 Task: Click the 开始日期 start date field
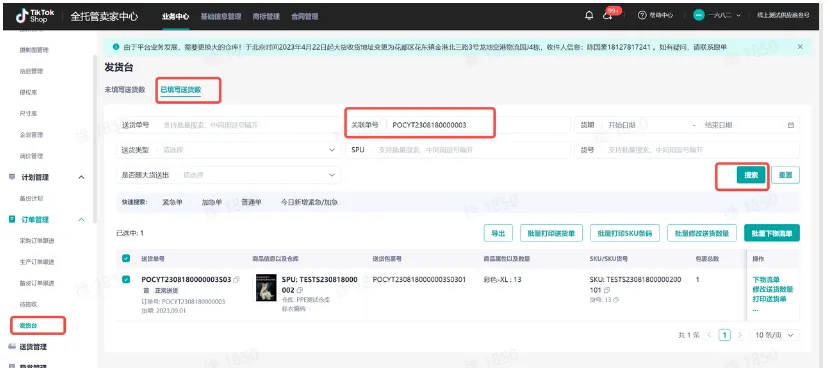click(x=622, y=125)
